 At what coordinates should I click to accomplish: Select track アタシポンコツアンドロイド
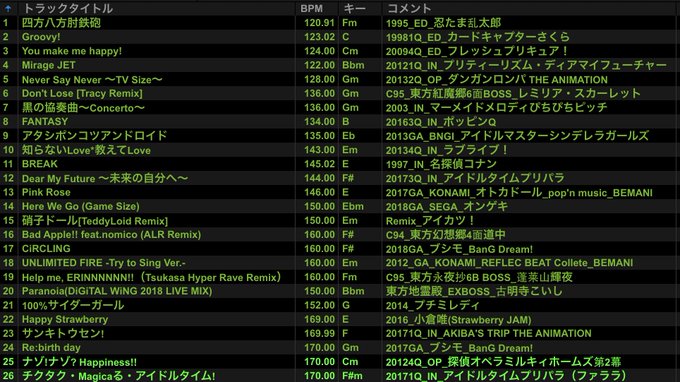click(94, 136)
